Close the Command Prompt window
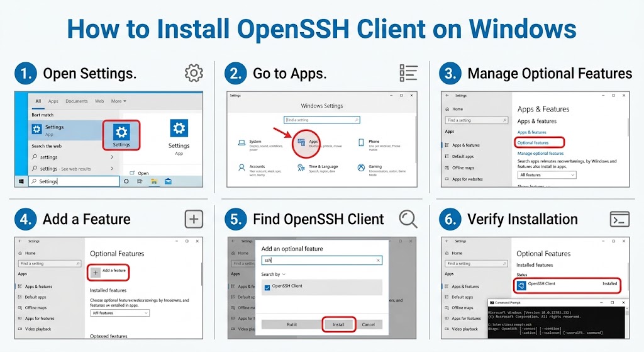Image resolution: width=644 pixels, height=352 pixels. pos(623,303)
